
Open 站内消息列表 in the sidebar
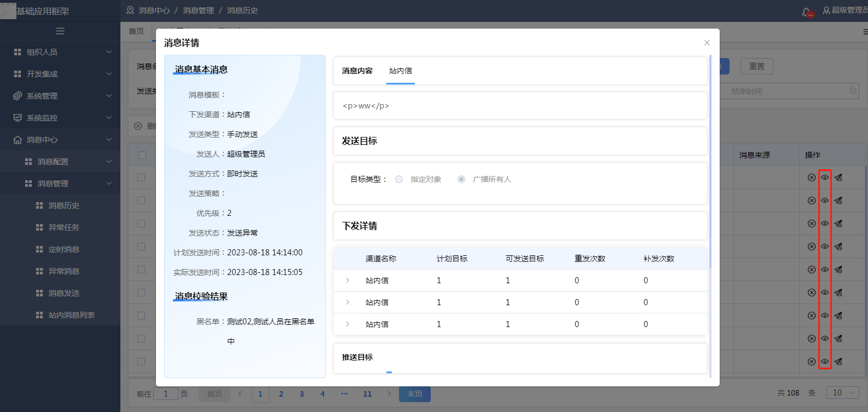pos(72,315)
